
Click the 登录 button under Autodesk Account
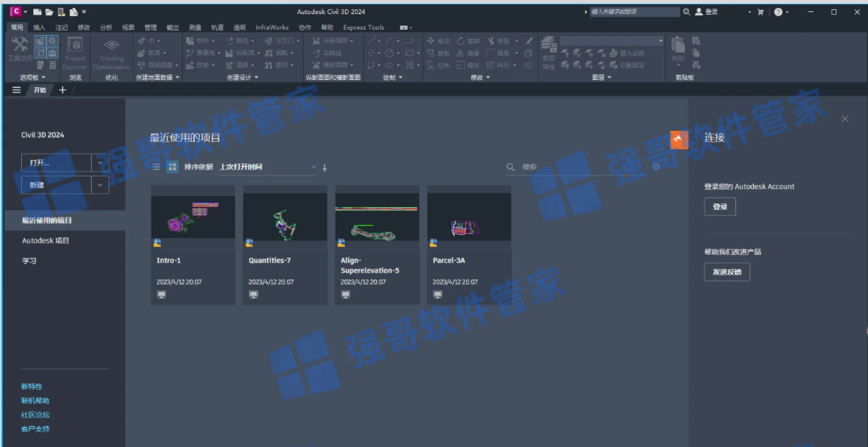click(720, 207)
